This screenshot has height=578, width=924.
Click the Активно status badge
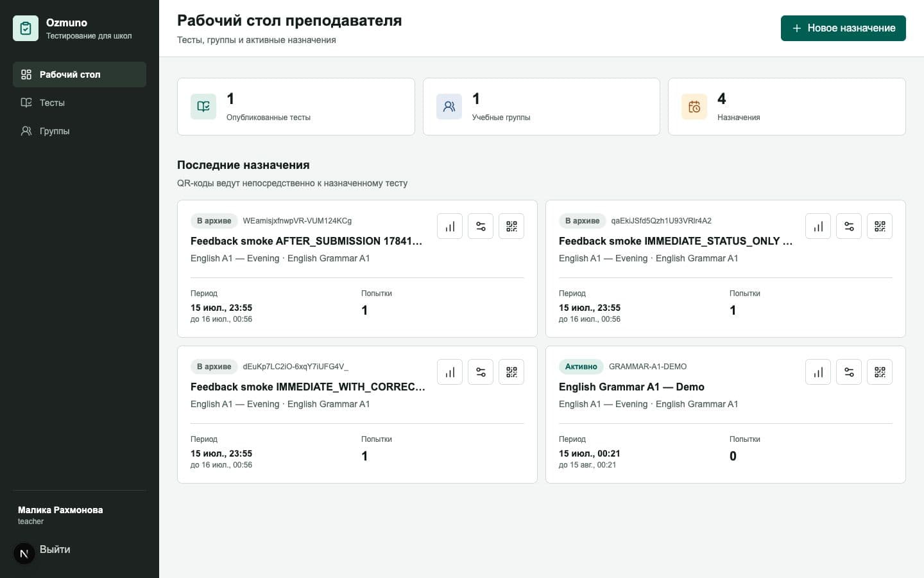(x=581, y=367)
